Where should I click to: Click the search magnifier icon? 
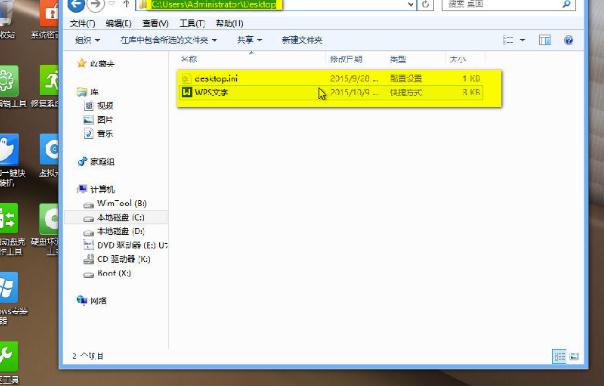point(566,4)
